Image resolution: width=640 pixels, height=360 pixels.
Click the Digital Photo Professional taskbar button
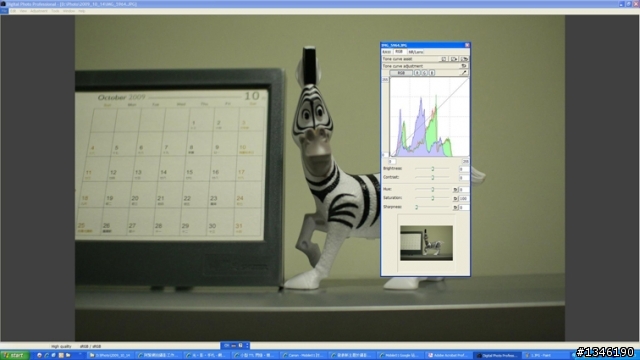tap(498, 356)
